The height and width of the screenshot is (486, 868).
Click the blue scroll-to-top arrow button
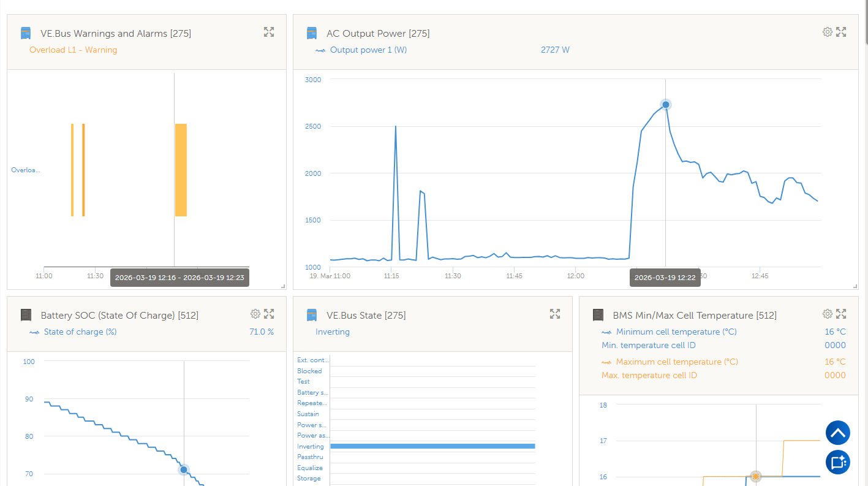(x=838, y=433)
